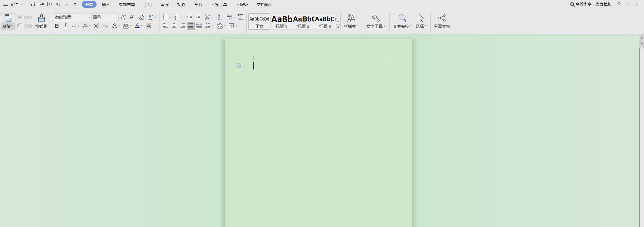Screen dimensions: 644x227
Task: Open the 页面布局 (Page Layout) tab
Action: tap(127, 5)
